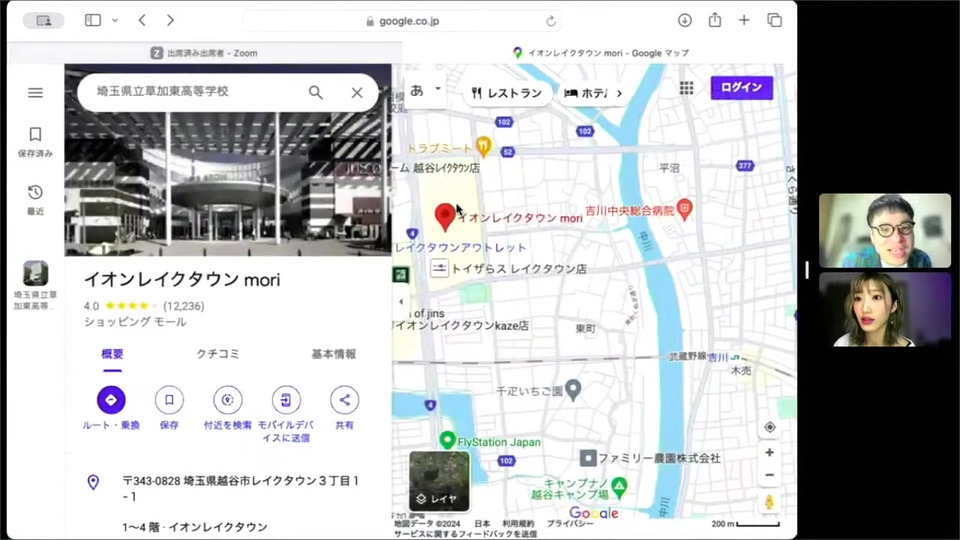This screenshot has width=960, height=540.
Task: Click the google.co.jp address bar
Action: [402, 21]
